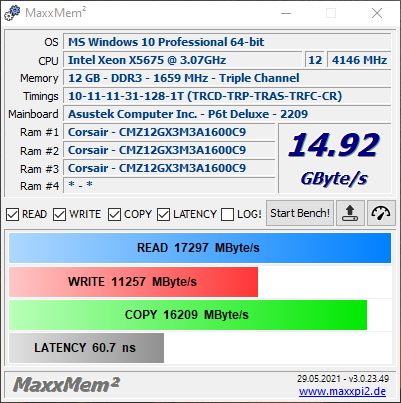Screen dimensions: 401x403
Task: Click the MaxxMem gears title bar icon
Action: coord(12,13)
